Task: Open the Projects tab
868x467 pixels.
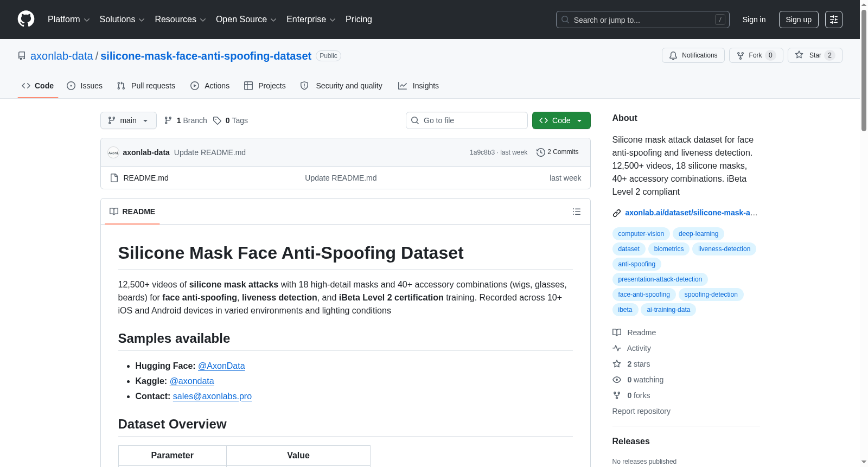Action: tap(265, 86)
